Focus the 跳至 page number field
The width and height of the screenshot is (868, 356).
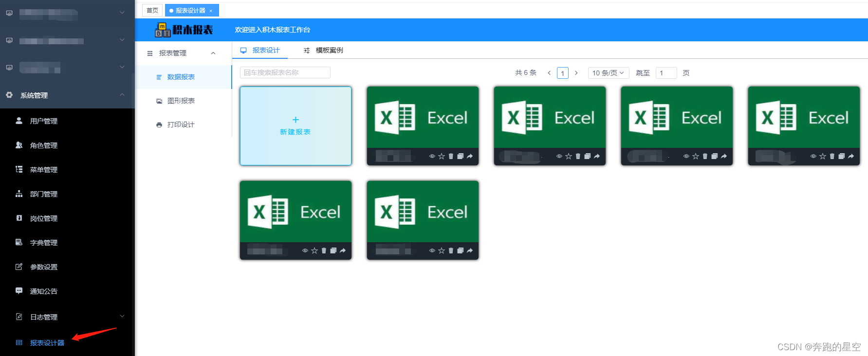pyautogui.click(x=666, y=73)
